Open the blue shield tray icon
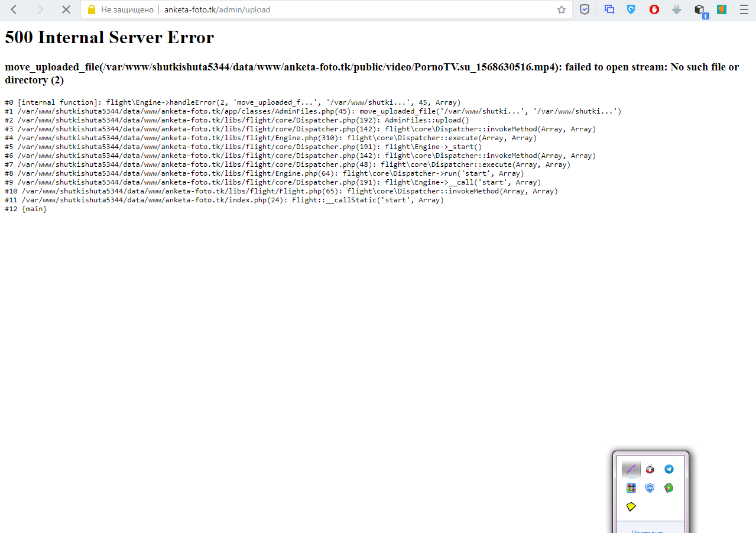Image resolution: width=756 pixels, height=533 pixels. (x=650, y=488)
